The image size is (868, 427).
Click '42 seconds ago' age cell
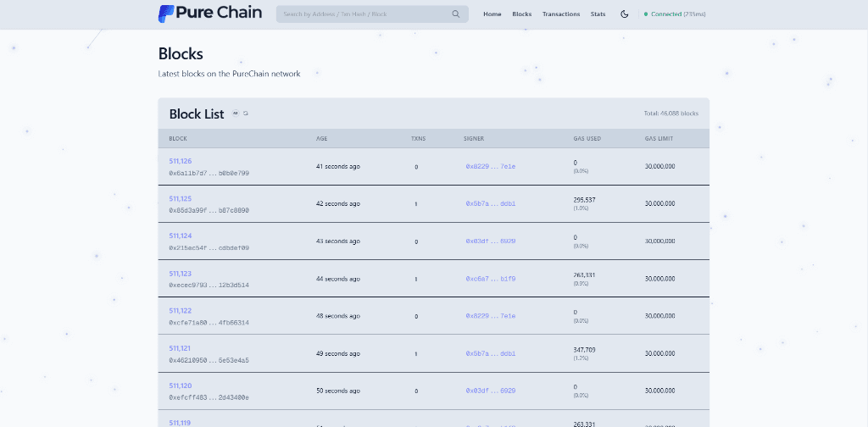338,204
